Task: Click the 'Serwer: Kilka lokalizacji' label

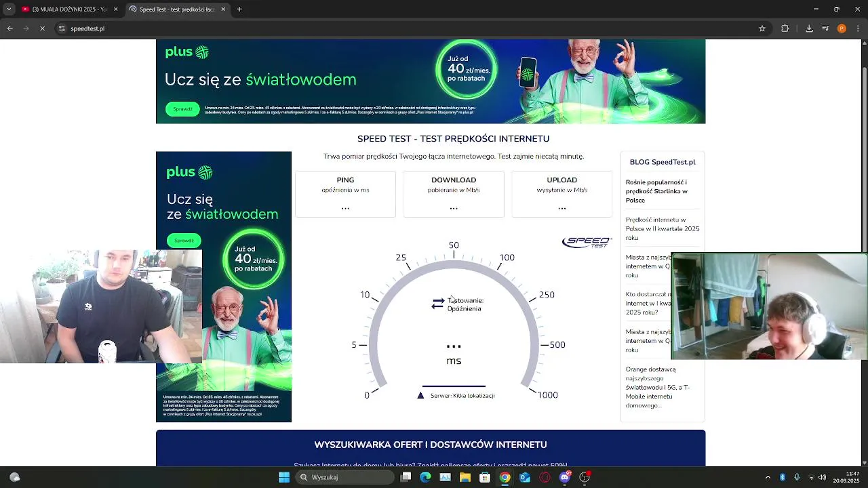Action: (462, 395)
